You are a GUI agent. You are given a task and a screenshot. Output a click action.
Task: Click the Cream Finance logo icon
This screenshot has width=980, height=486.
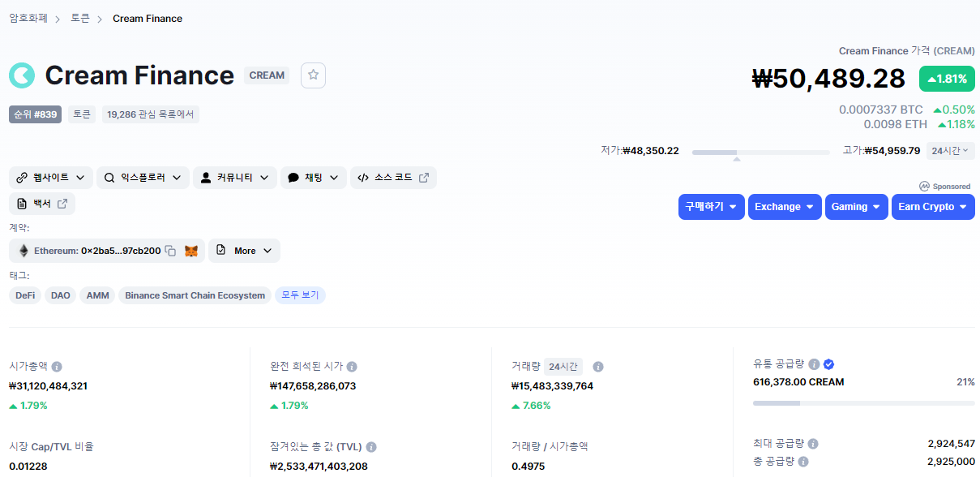[22, 75]
